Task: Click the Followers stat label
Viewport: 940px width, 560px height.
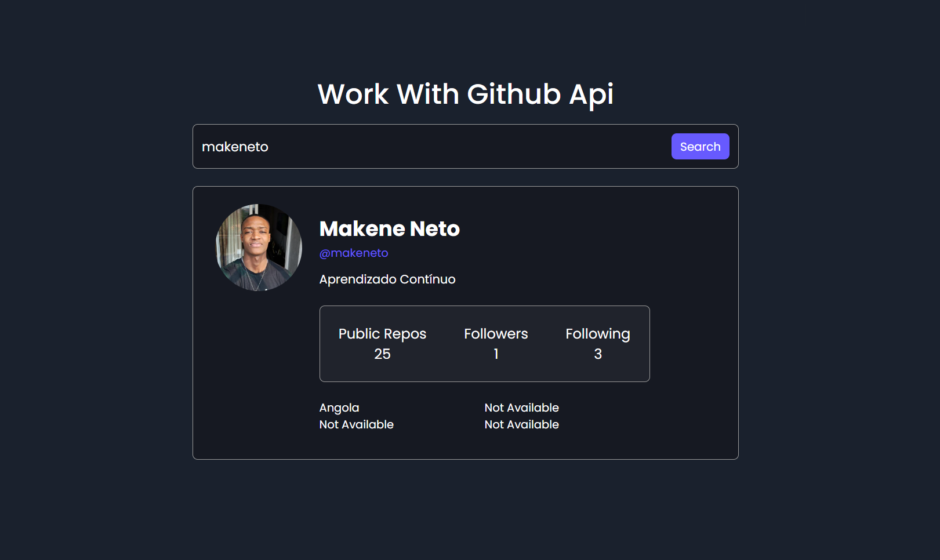Action: click(496, 333)
